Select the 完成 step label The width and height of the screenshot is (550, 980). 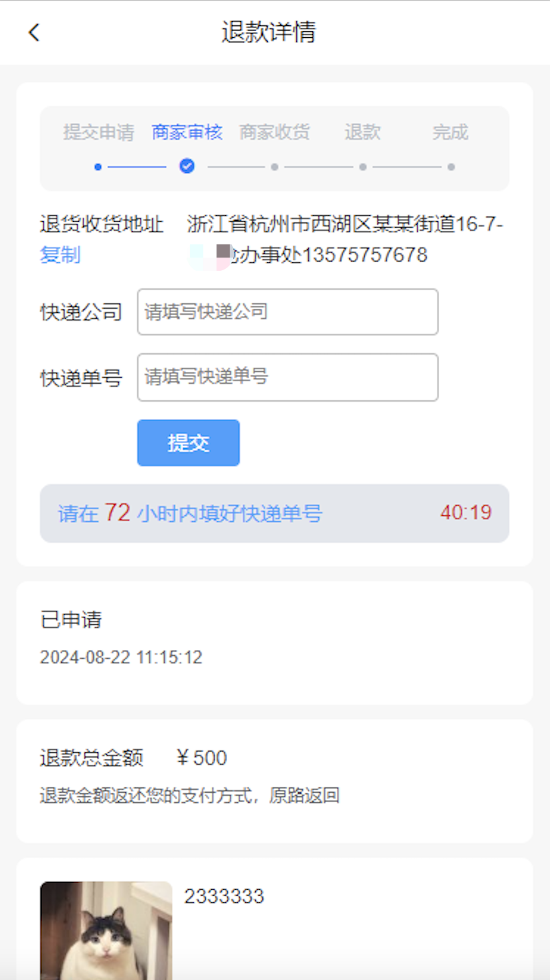click(450, 132)
